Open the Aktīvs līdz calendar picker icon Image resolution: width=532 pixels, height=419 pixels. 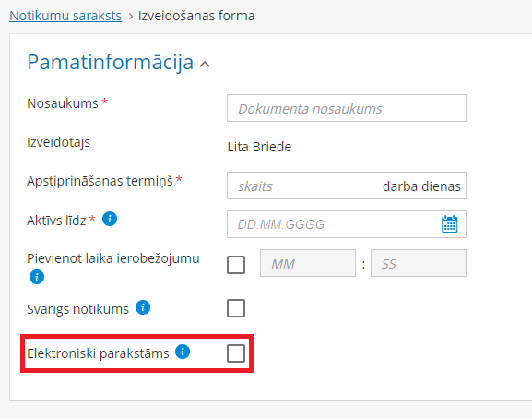(450, 224)
